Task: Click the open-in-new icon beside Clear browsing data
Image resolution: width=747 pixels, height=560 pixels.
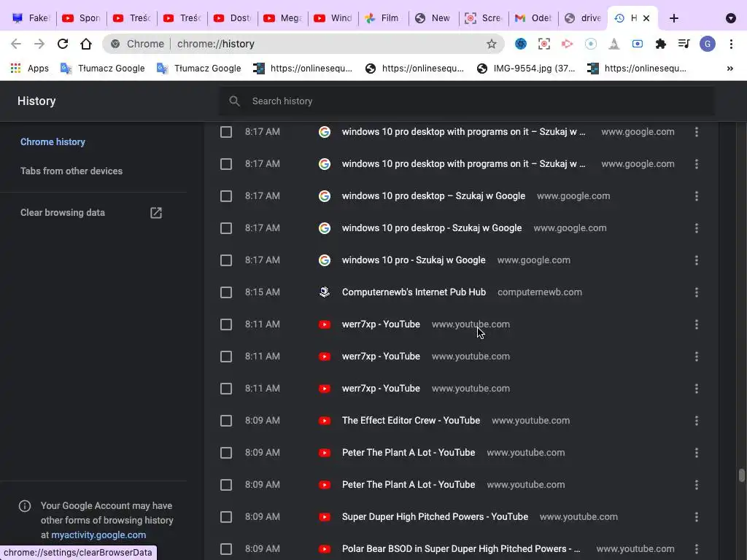Action: 156,213
